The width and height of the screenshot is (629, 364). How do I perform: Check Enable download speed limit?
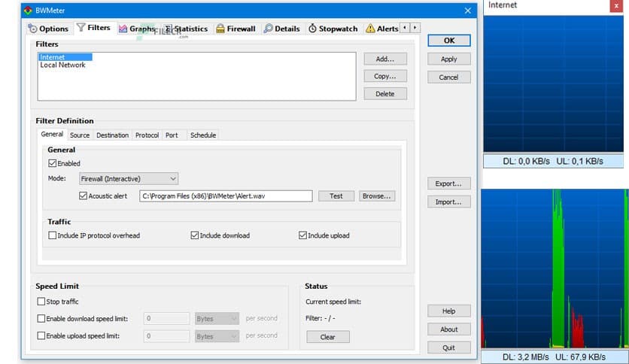click(x=41, y=318)
